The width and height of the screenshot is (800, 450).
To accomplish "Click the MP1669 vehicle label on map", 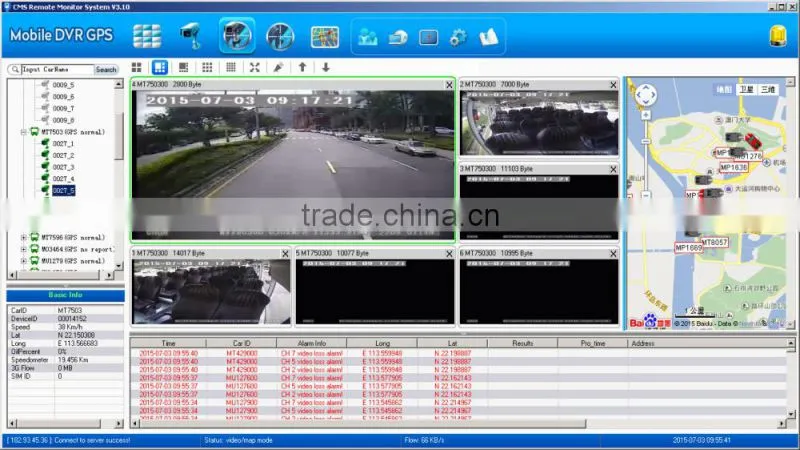I will click(x=688, y=248).
